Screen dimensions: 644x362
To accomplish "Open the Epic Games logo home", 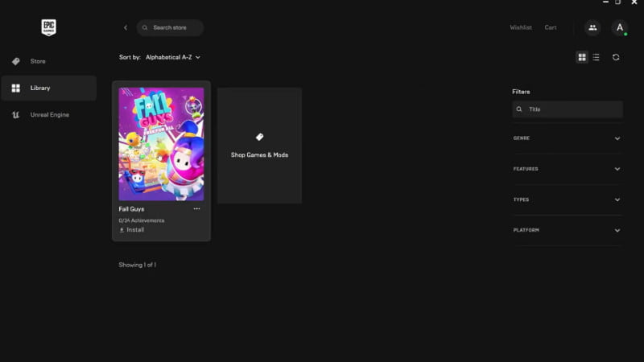I will coord(48,27).
